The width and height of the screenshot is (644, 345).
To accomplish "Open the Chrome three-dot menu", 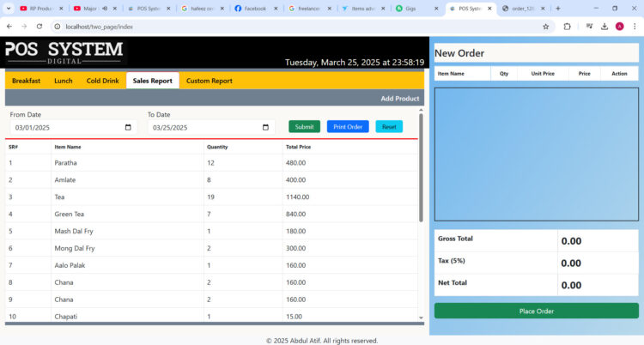I will click(x=635, y=27).
